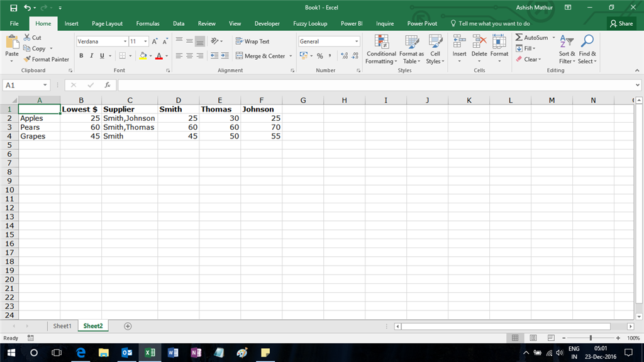The image size is (644, 362).
Task: Click the Format cells icon
Action: (499, 42)
